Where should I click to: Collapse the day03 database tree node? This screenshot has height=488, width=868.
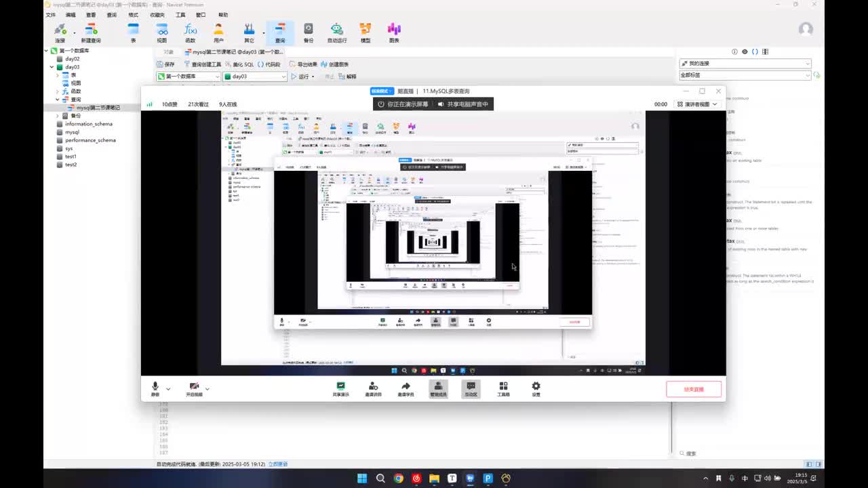(x=52, y=67)
